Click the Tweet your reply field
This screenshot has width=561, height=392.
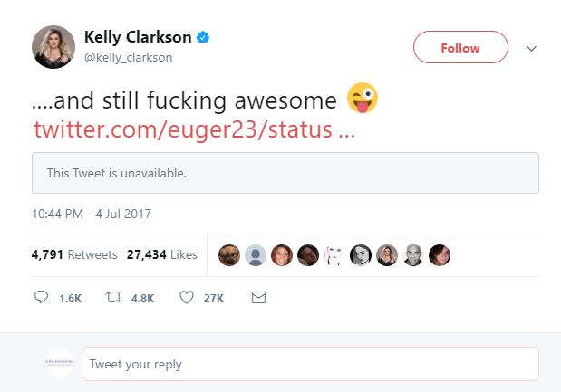coord(310,364)
